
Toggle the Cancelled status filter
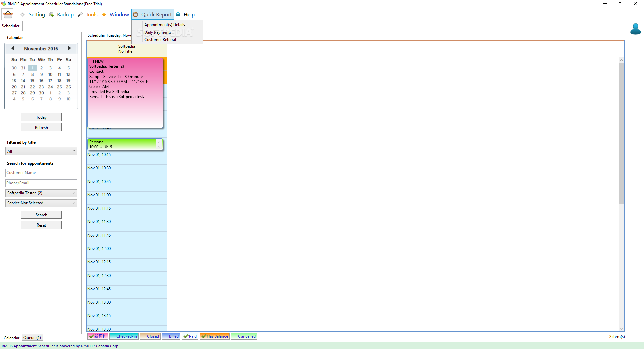(244, 336)
